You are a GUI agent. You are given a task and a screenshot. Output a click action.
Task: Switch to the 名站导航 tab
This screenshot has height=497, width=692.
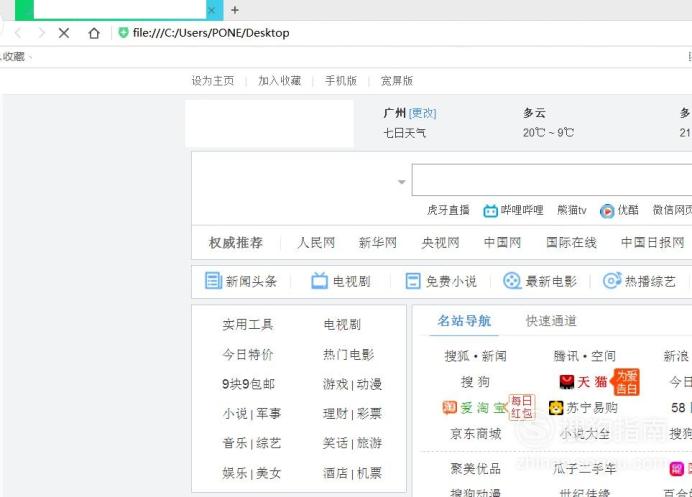click(464, 321)
